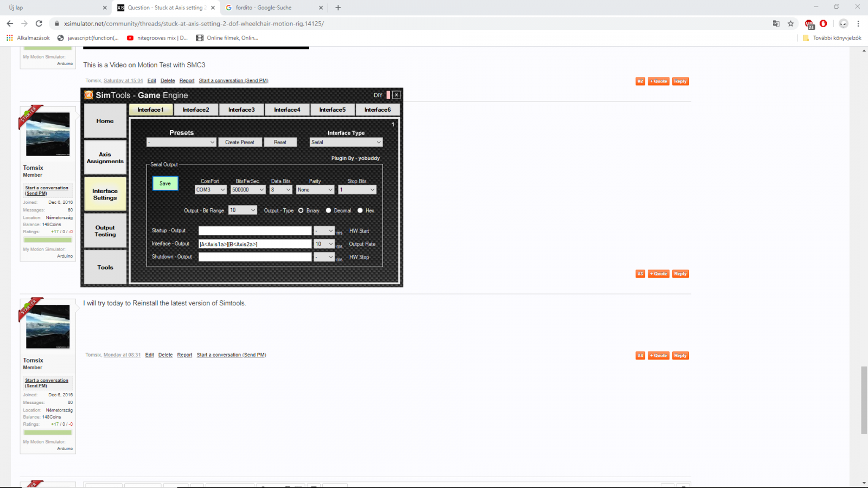Open the Stop Bits dropdown

(357, 190)
